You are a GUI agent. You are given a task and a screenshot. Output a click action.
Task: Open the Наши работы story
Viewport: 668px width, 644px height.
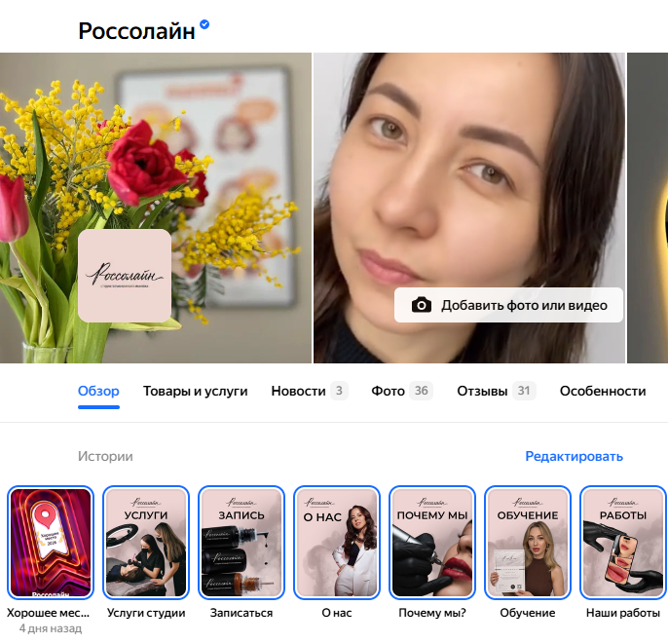(x=623, y=543)
